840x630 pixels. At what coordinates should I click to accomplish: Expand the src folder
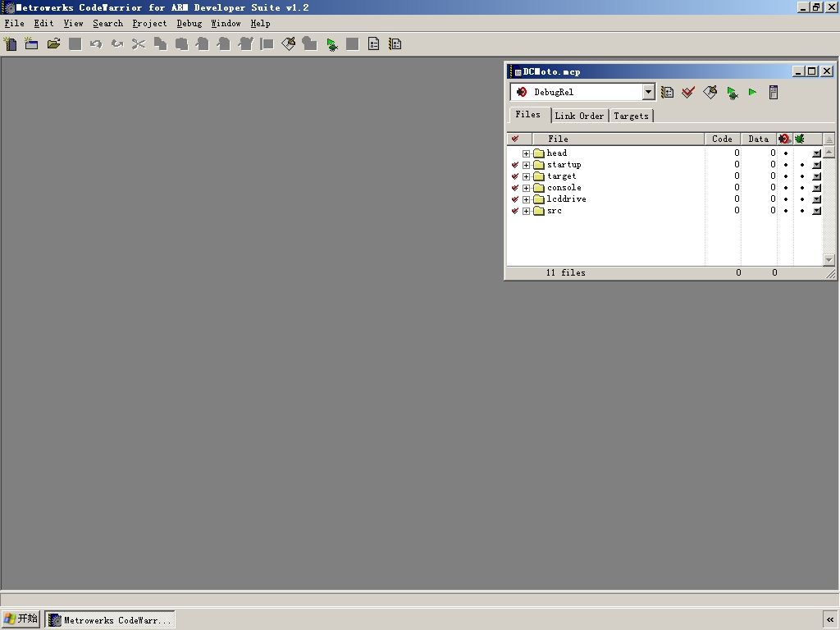click(x=526, y=211)
